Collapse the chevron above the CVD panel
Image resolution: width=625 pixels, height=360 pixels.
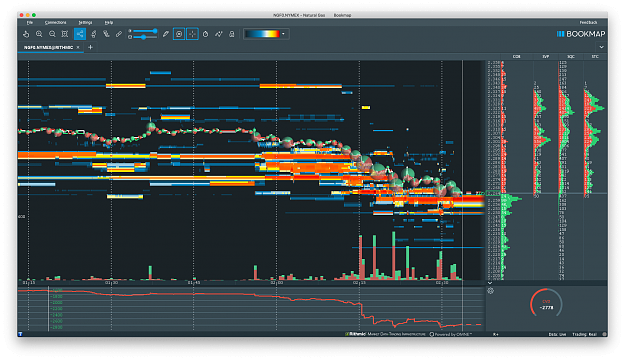(x=490, y=283)
